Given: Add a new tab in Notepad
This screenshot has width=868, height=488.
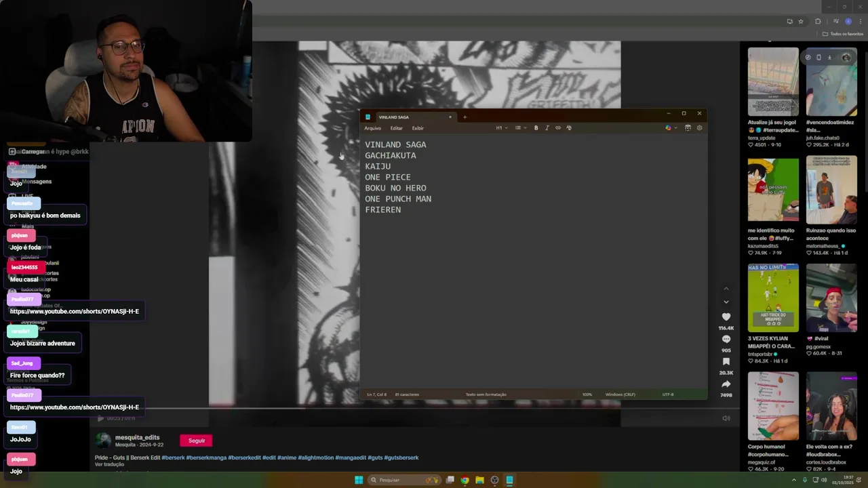Looking at the screenshot, I should 465,117.
